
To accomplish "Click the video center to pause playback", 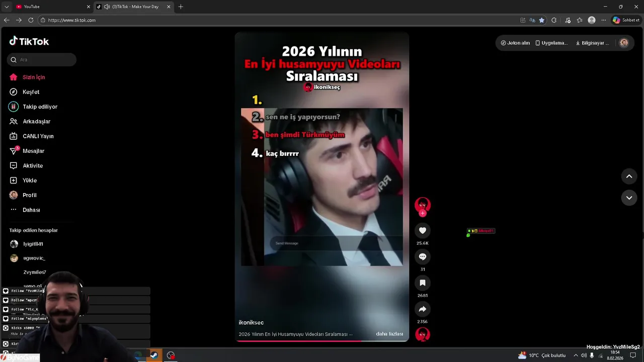I will click(x=322, y=187).
